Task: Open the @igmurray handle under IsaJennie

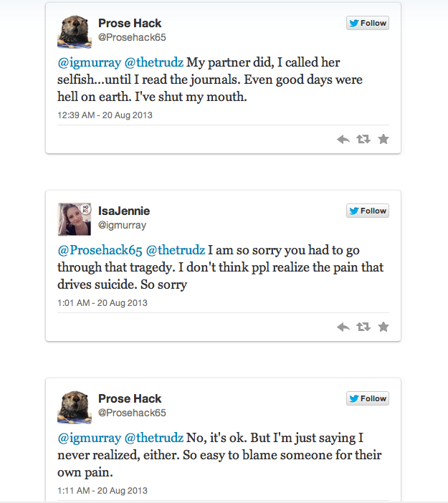Action: coord(122,225)
